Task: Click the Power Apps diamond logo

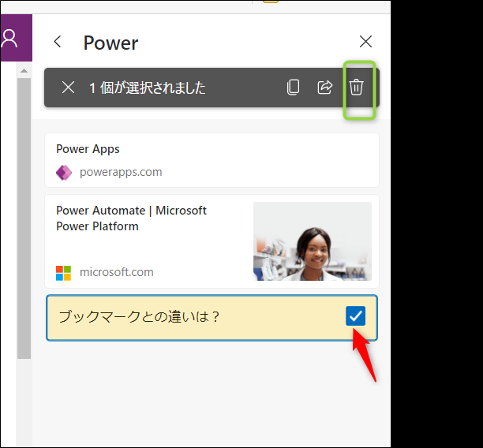Action: (64, 173)
